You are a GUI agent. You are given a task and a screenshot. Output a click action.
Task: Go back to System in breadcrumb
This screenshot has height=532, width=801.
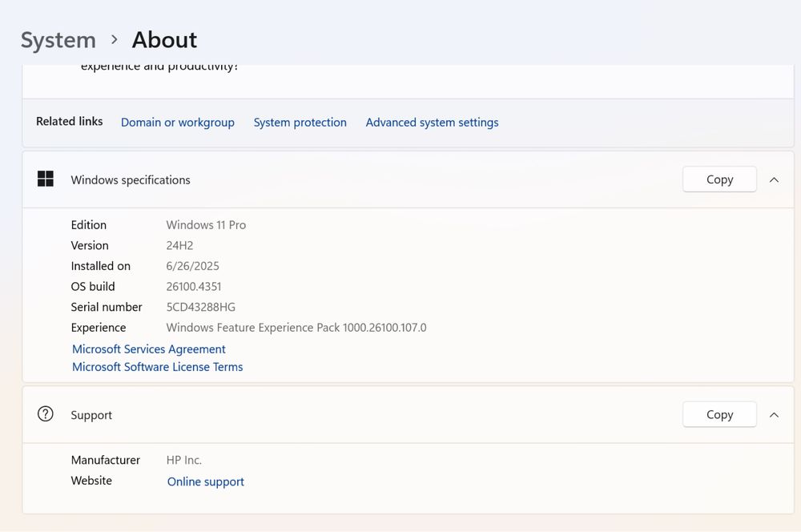coord(58,40)
